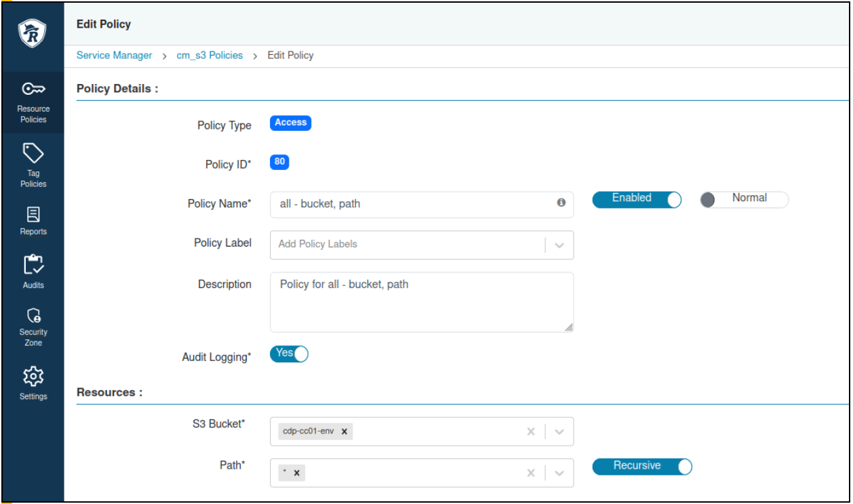The width and height of the screenshot is (853, 504).
Task: Open Security Zone section
Action: pos(33,327)
